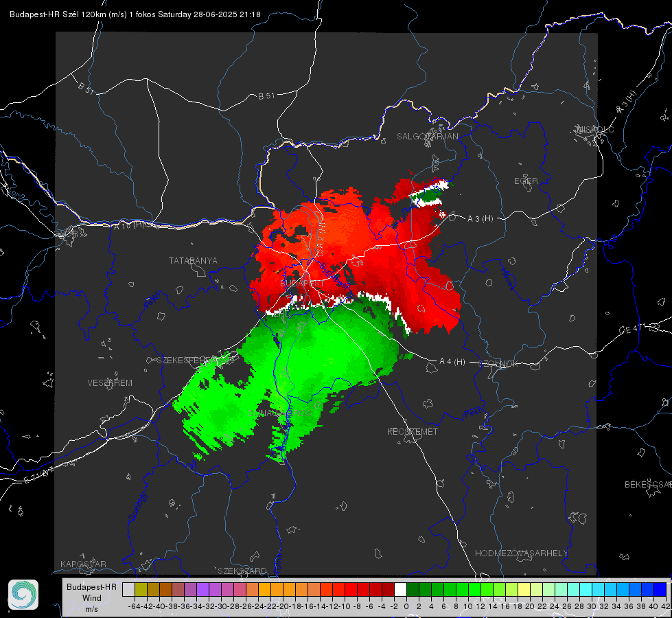Click the gray BUDAPEST city label
The height and width of the screenshot is (618, 672).
(x=302, y=284)
